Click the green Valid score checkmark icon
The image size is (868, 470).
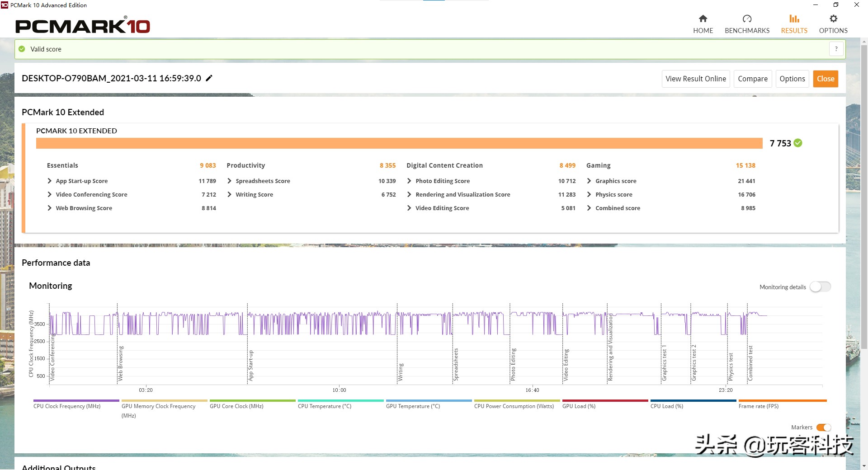[x=22, y=49]
